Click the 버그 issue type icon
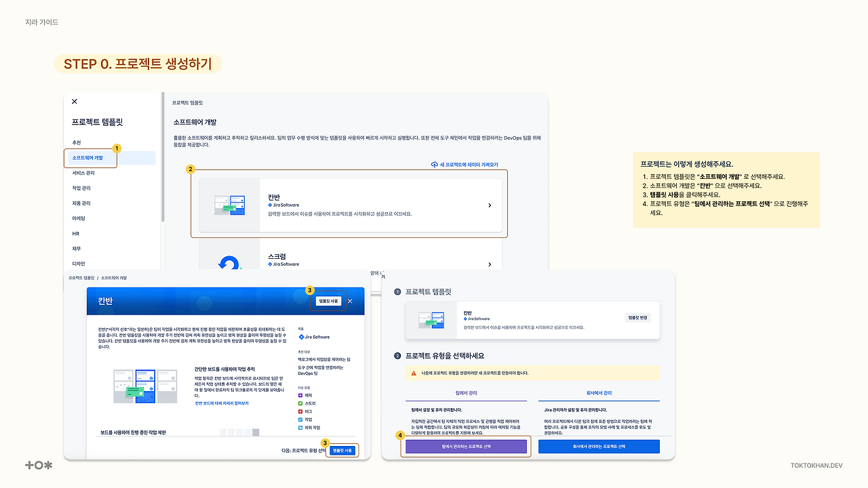The width and height of the screenshot is (868, 488). (300, 411)
